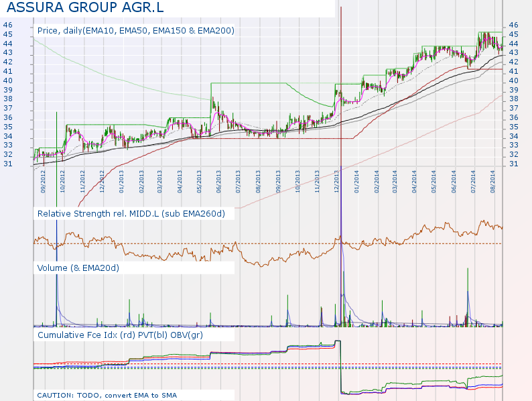Click the Price, daily EMA panel label
This screenshot has height=401, width=532.
point(136,31)
